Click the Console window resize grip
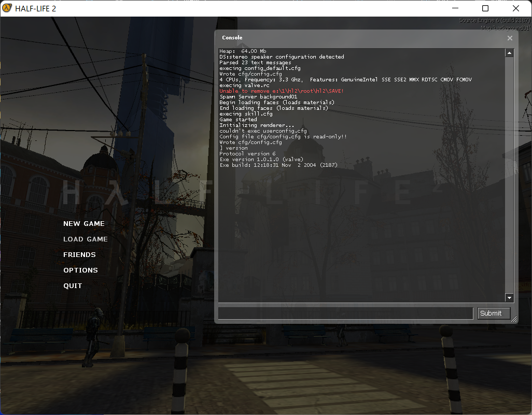 513,320
